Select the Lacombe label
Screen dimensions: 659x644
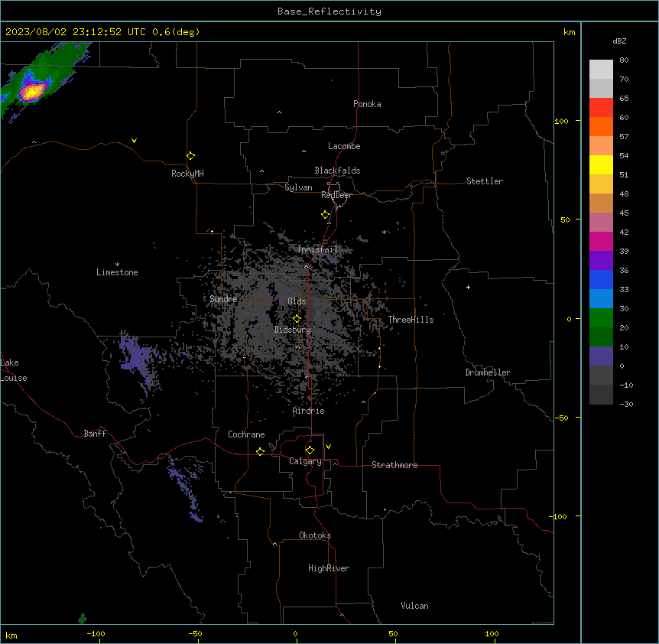[344, 146]
